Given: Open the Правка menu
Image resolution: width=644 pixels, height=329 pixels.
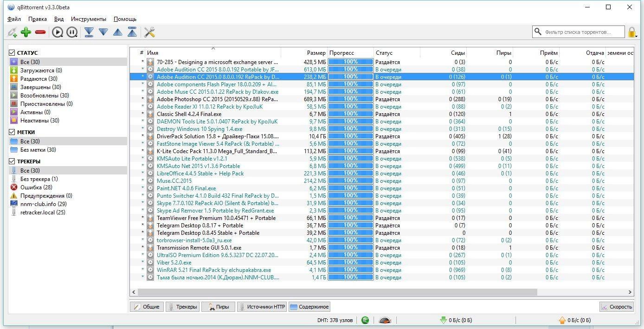Looking at the screenshot, I should (37, 19).
